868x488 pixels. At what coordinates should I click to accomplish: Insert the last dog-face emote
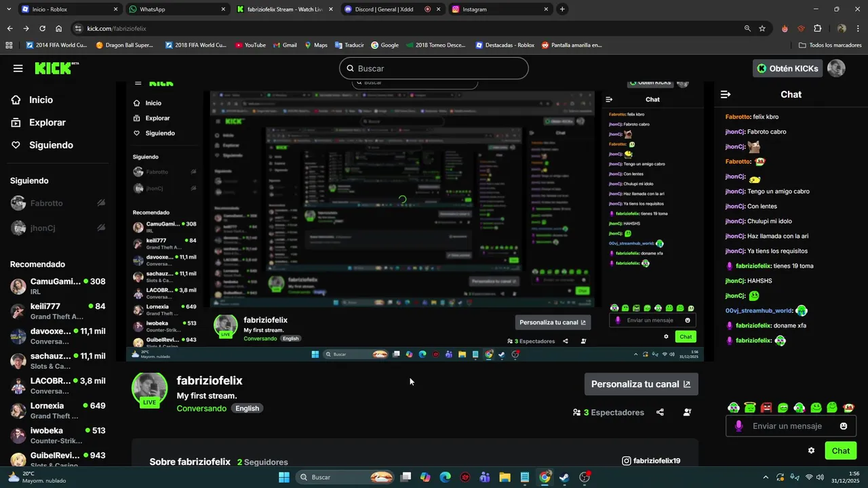click(849, 407)
